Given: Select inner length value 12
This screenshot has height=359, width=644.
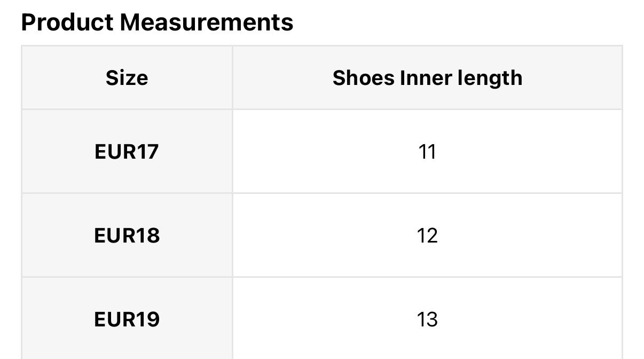Looking at the screenshot, I should pyautogui.click(x=427, y=236).
